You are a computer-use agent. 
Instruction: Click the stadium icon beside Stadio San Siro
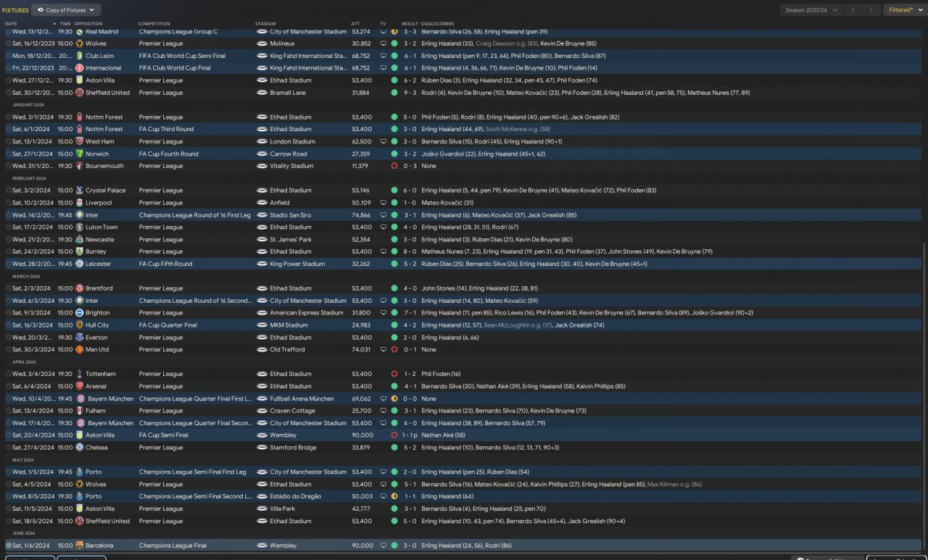[x=262, y=215]
